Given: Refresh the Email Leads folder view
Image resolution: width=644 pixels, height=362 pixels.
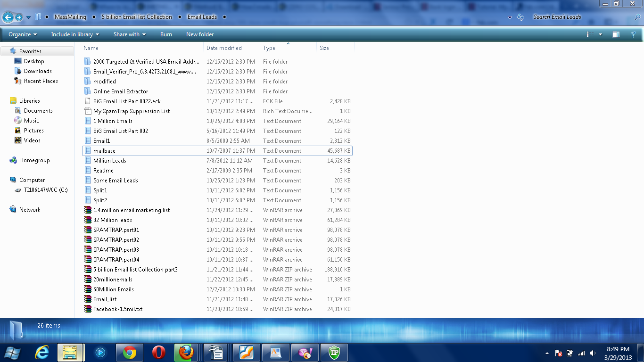Looking at the screenshot, I should point(520,17).
